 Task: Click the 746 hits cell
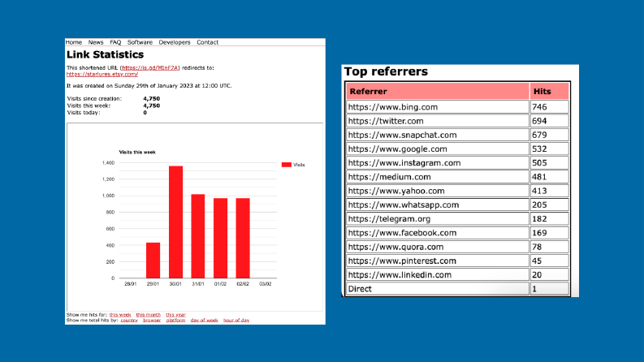550,107
